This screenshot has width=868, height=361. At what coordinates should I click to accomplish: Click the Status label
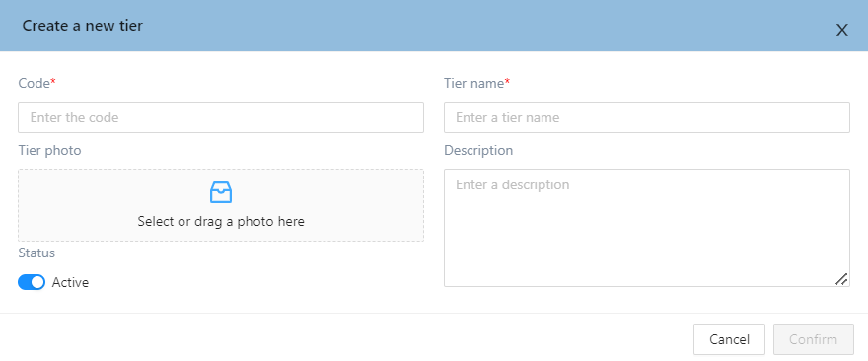point(36,253)
